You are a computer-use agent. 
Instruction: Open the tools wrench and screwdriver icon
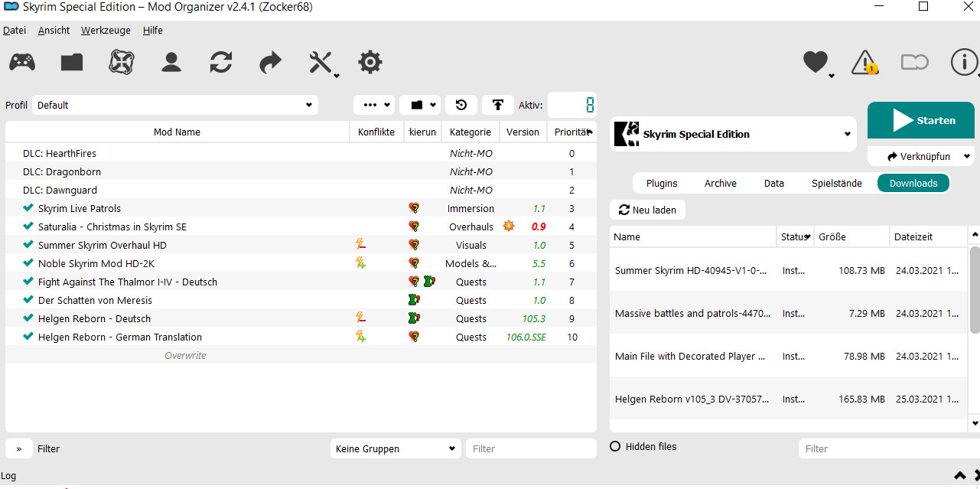click(321, 62)
